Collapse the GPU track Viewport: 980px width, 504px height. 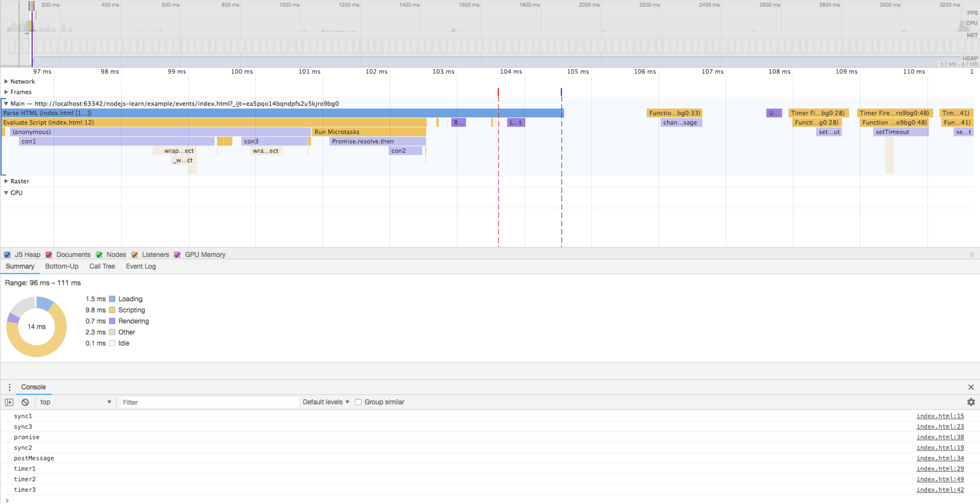[x=6, y=193]
